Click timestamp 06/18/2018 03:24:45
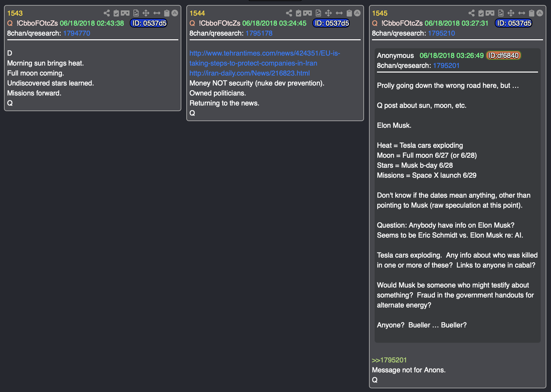This screenshot has width=551, height=392. tap(274, 23)
